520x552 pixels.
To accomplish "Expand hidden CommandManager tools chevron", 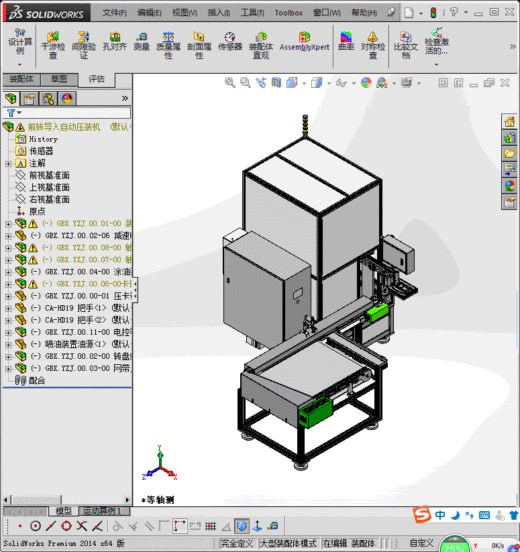I will coord(513,46).
